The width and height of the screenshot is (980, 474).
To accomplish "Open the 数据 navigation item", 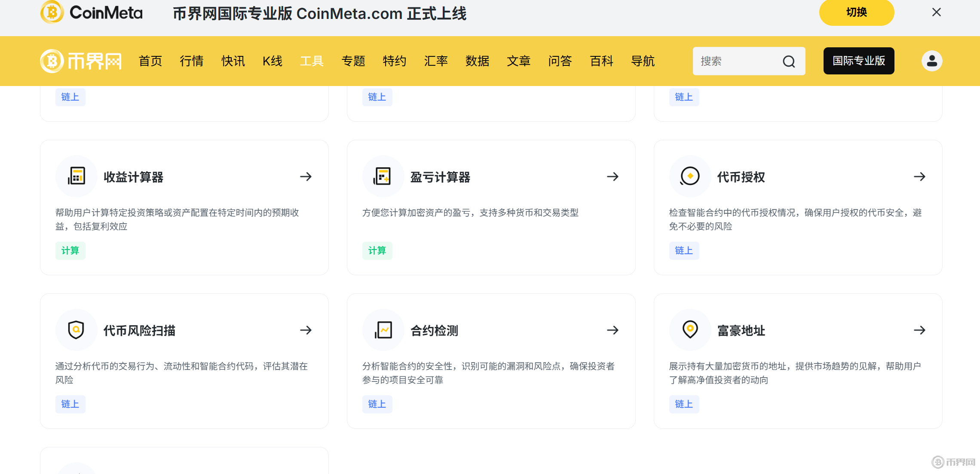I will (x=478, y=61).
